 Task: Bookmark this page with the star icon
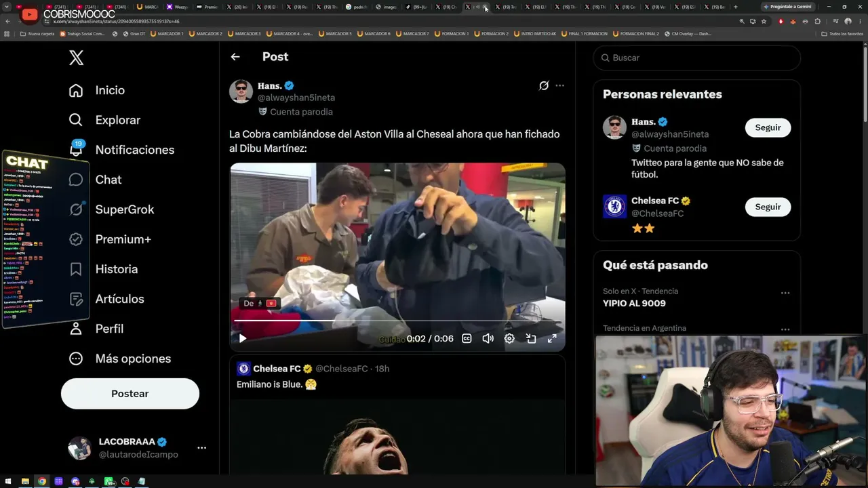[x=764, y=22]
